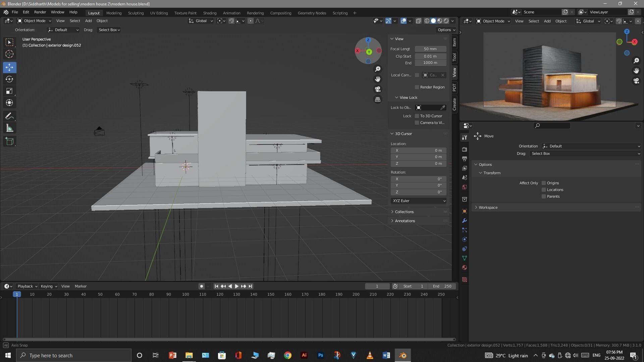Toggle camera view in main viewport

click(x=378, y=89)
